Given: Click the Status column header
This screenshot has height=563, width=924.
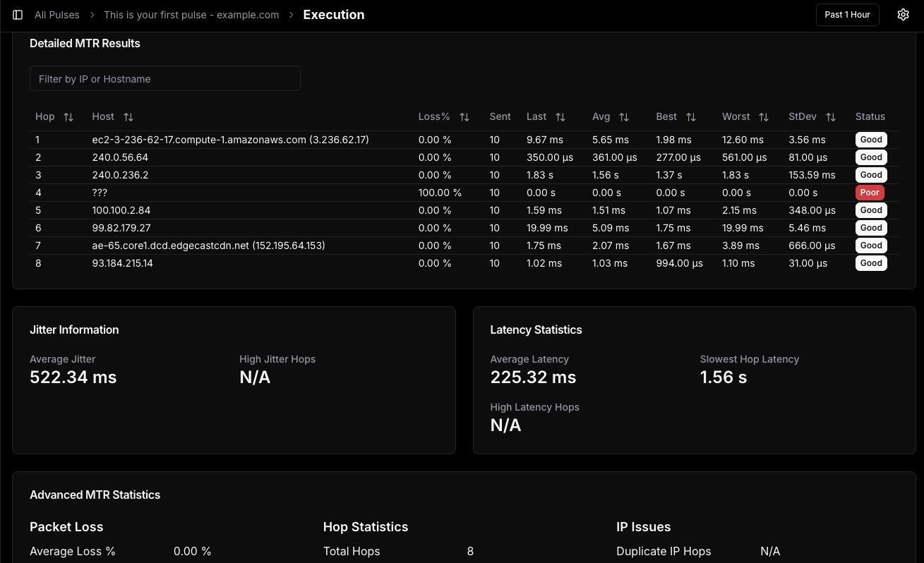Looking at the screenshot, I should [870, 116].
